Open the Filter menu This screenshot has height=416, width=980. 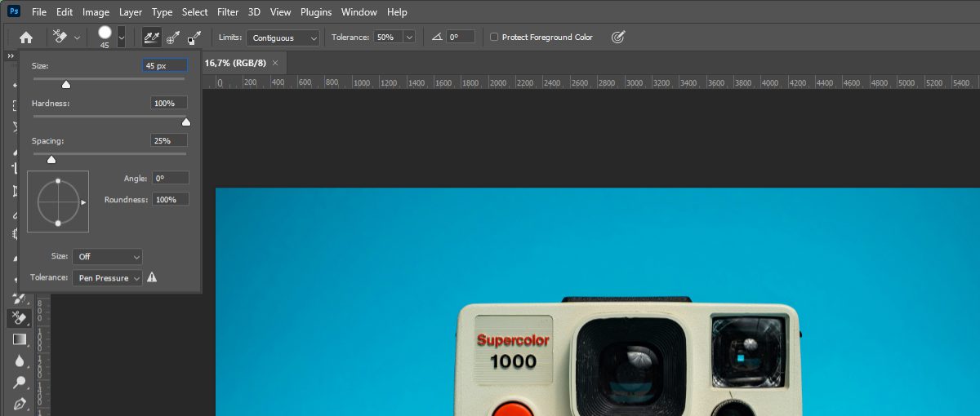pos(229,12)
